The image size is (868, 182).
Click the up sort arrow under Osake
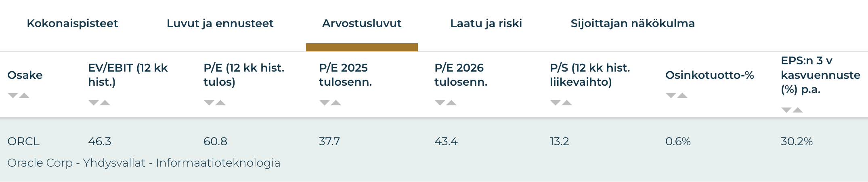tap(24, 95)
